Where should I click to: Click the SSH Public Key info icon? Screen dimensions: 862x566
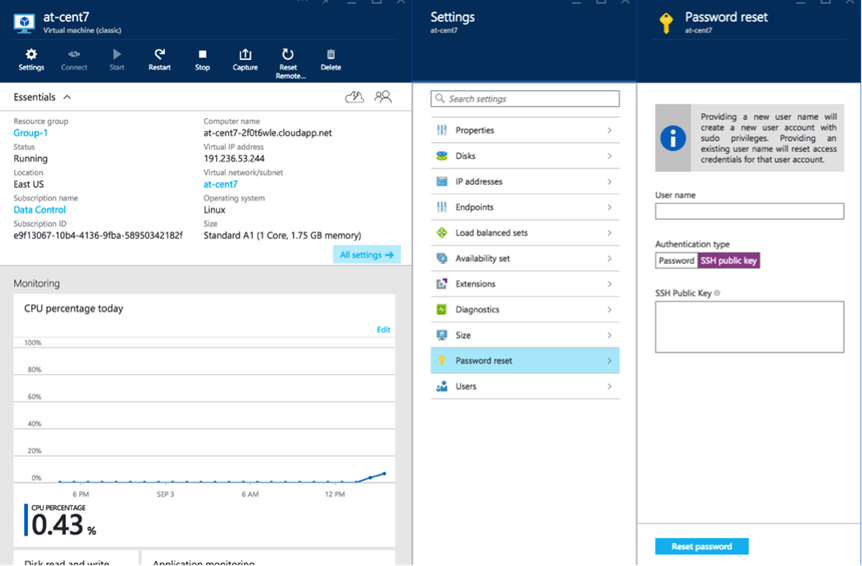tap(717, 293)
